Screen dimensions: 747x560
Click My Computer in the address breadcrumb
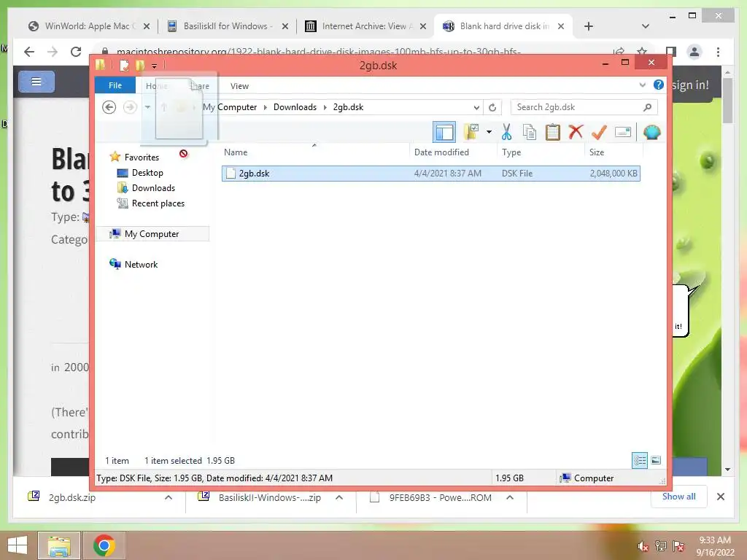230,107
